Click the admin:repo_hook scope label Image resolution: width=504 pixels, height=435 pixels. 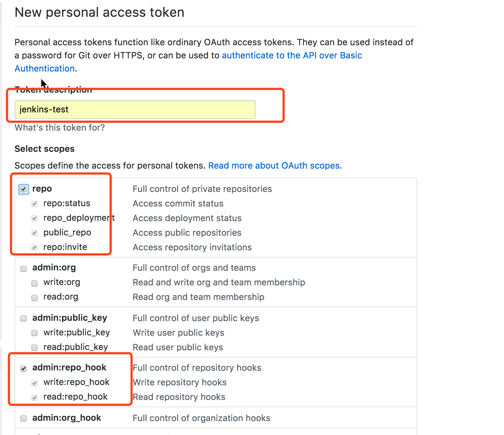click(x=69, y=367)
